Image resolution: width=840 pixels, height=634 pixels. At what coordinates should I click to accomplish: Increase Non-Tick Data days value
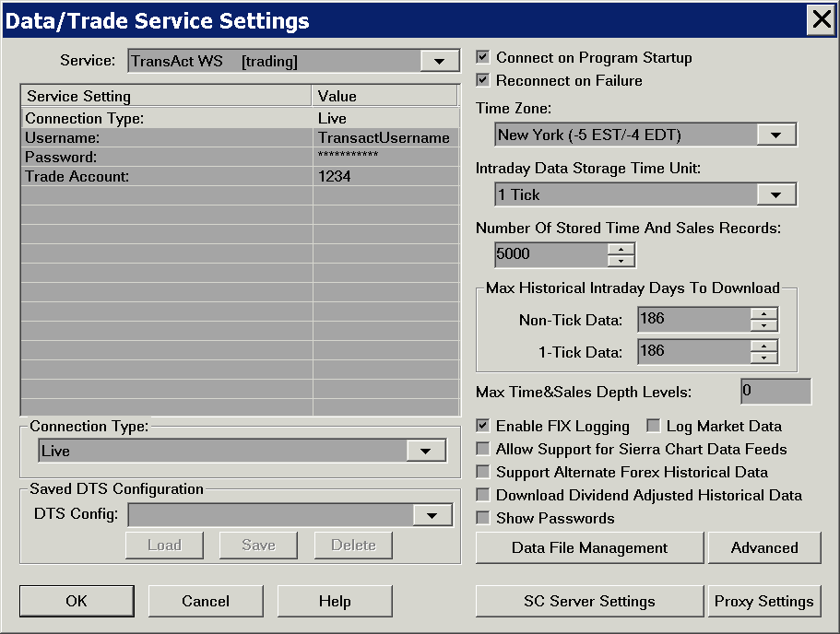(x=763, y=314)
